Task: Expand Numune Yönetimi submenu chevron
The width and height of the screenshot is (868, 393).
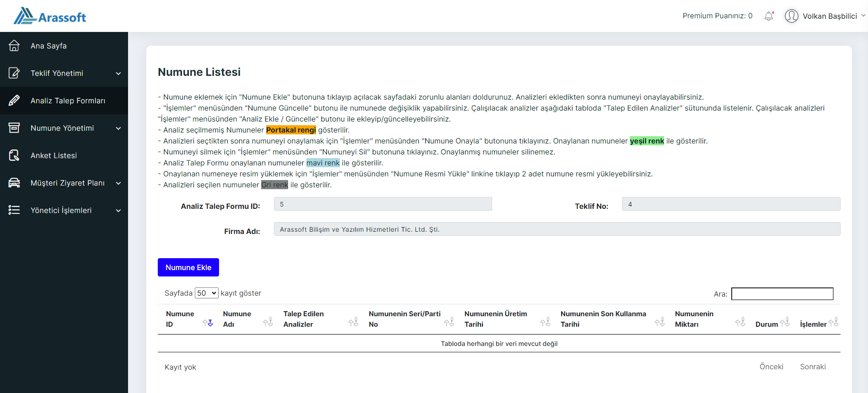Action: [x=118, y=128]
